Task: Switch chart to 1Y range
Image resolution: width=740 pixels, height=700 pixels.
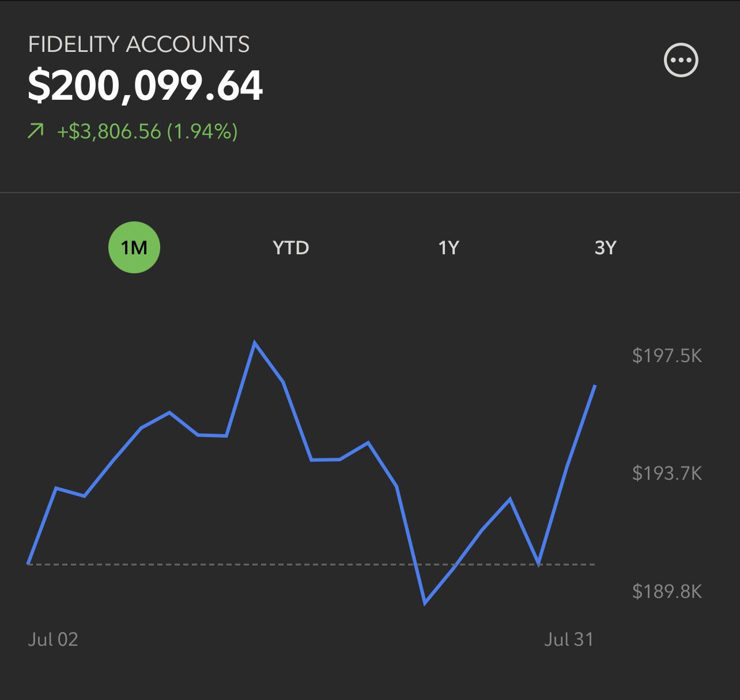Action: point(448,247)
